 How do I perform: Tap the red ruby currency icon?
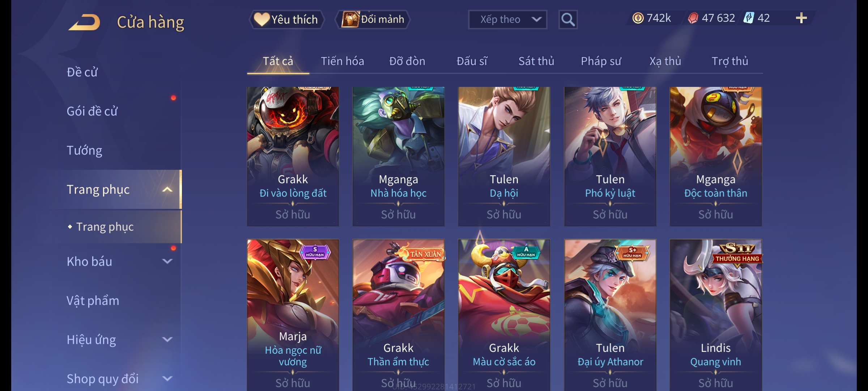[693, 18]
